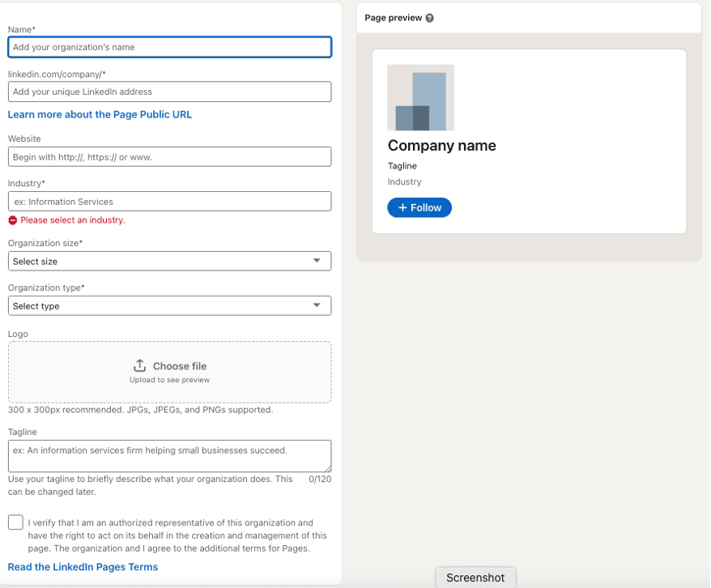711x588 pixels.
Task: Click the Screenshot button at bottom
Action: 475,577
